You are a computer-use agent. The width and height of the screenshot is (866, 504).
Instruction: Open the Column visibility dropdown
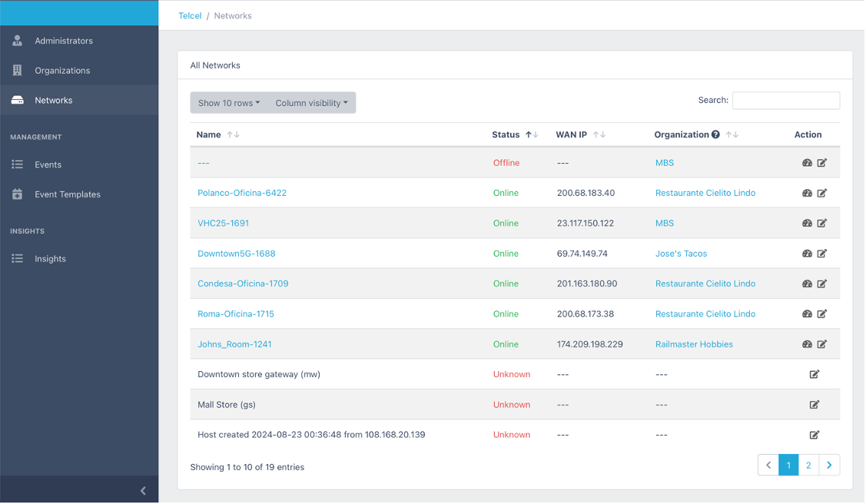click(x=311, y=103)
